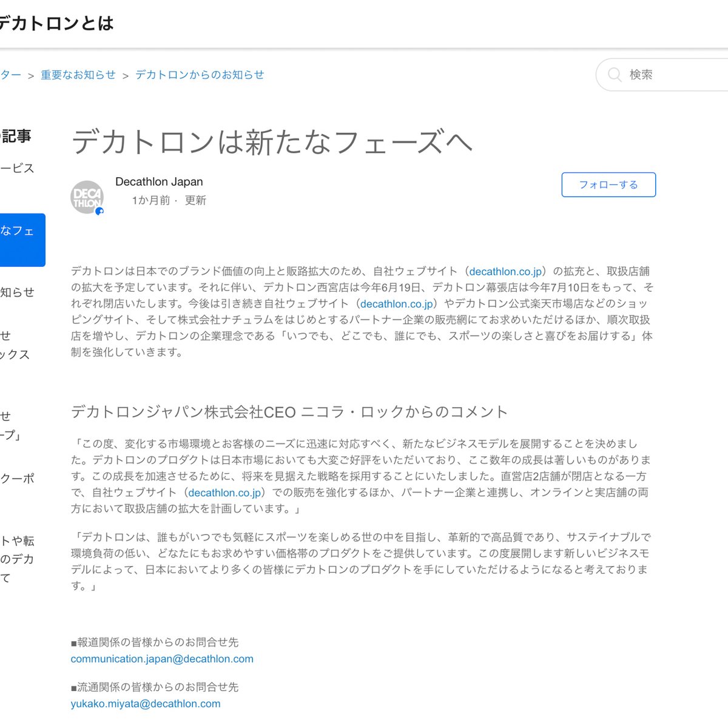The width and height of the screenshot is (728, 728).
Task: Click the 1か月前 更新 timestamp
Action: click(x=169, y=200)
